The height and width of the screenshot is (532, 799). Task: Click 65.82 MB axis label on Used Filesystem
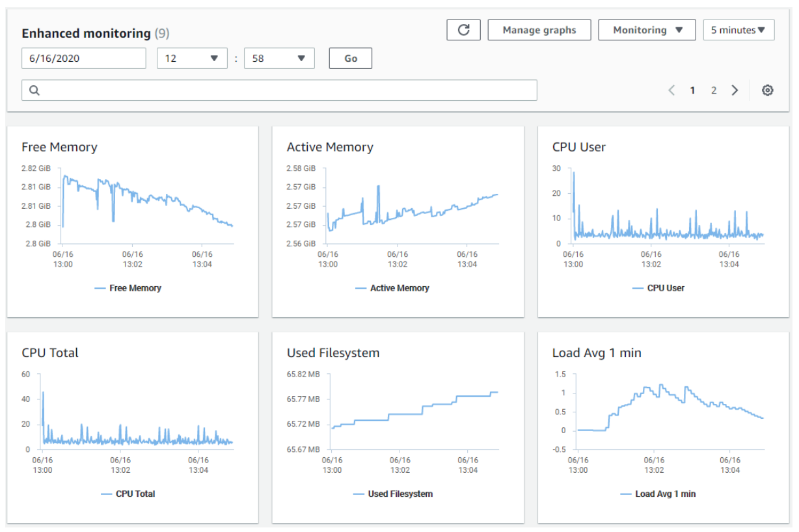point(303,374)
